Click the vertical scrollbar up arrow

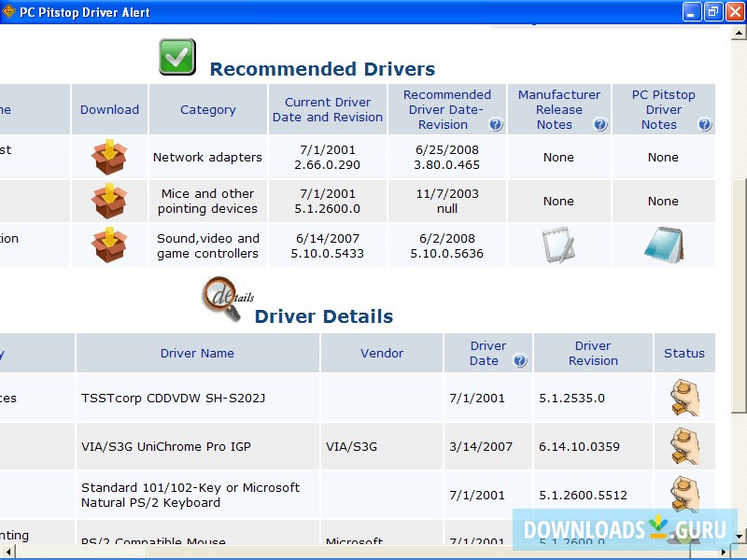pos(738,35)
